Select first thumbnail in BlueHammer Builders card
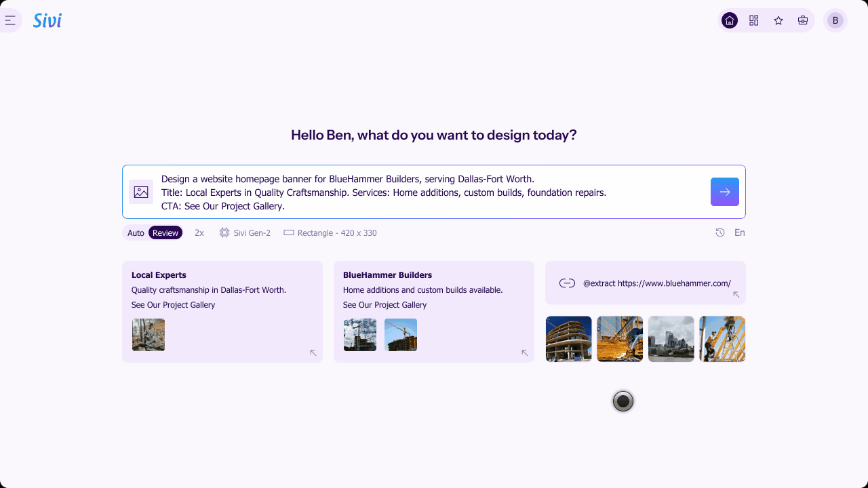The width and height of the screenshot is (868, 488). [x=360, y=335]
